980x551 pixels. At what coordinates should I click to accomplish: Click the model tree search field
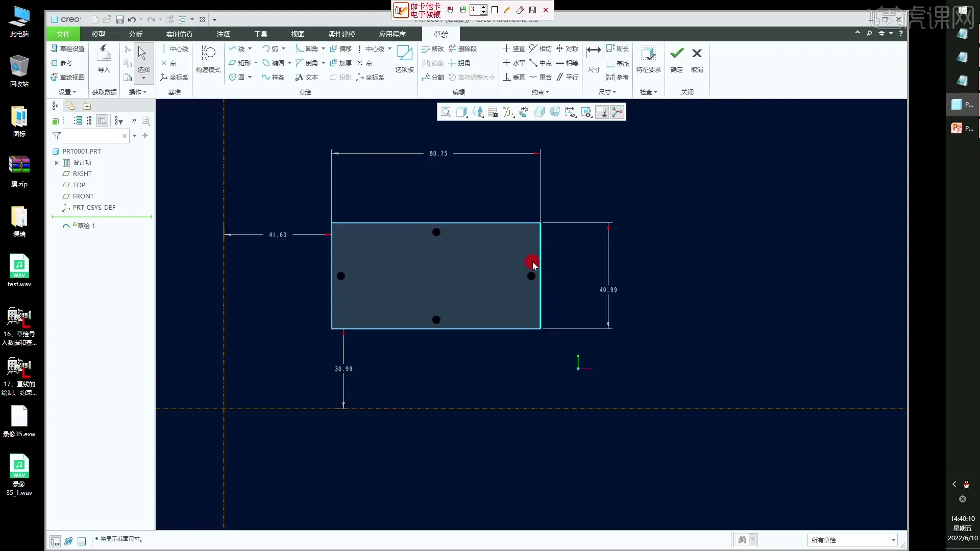[x=92, y=136]
